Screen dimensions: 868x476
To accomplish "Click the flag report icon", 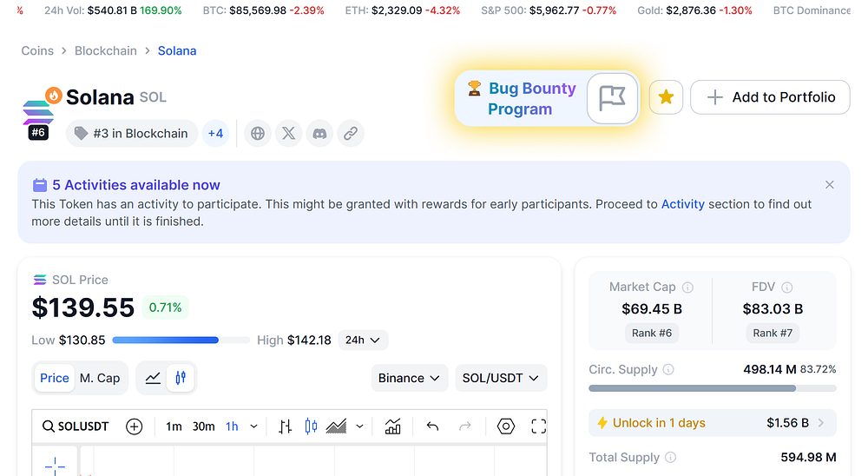I will (612, 98).
